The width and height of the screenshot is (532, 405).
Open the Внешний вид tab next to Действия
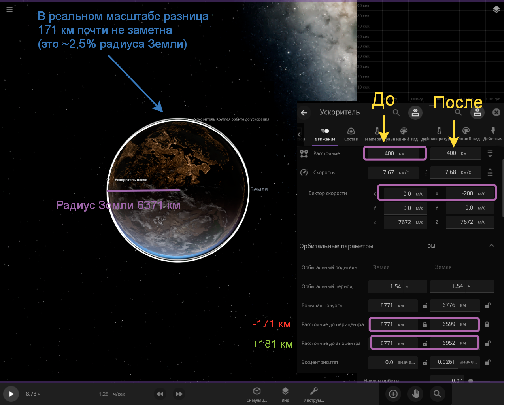point(466,134)
